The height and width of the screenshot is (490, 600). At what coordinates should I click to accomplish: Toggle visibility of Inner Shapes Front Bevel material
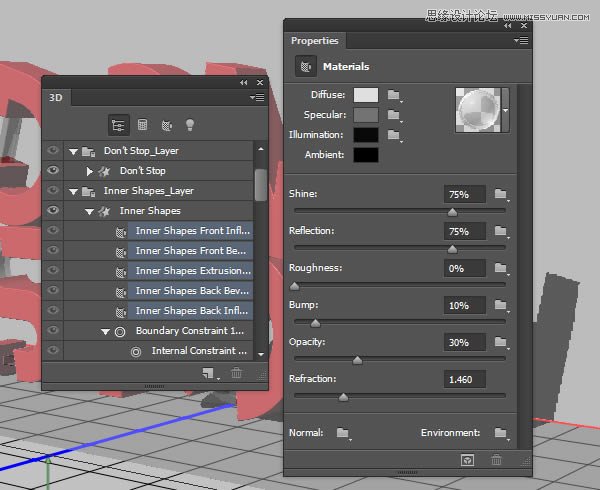click(x=52, y=250)
